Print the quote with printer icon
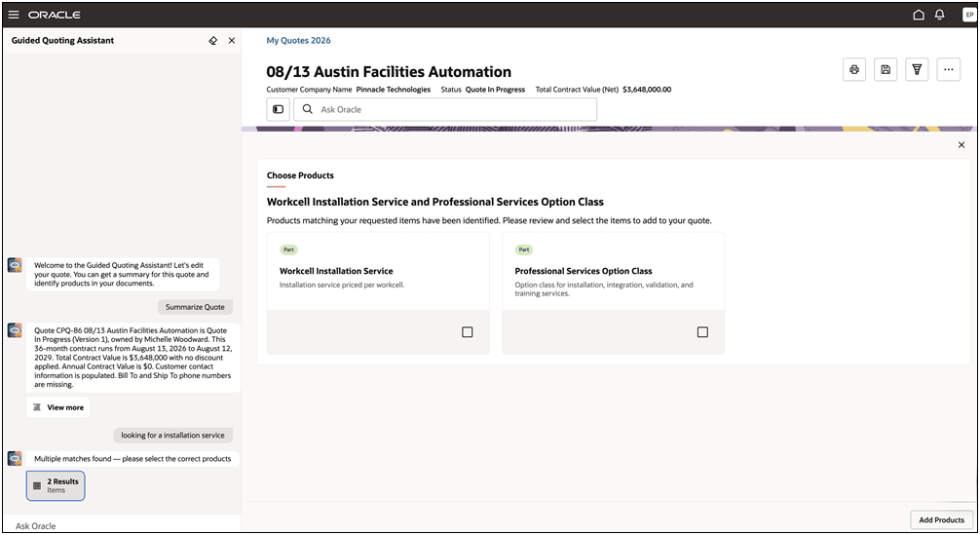The height and width of the screenshot is (535, 980). click(x=854, y=69)
